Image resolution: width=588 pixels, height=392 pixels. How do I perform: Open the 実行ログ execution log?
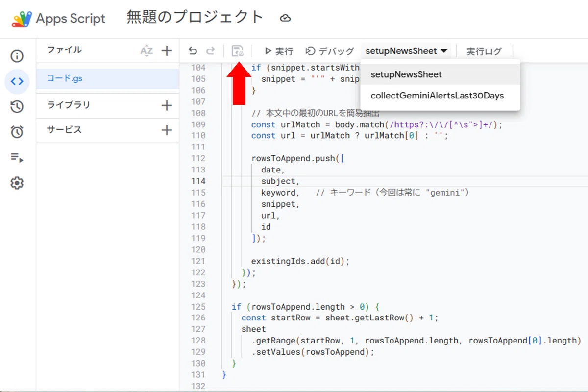point(484,51)
